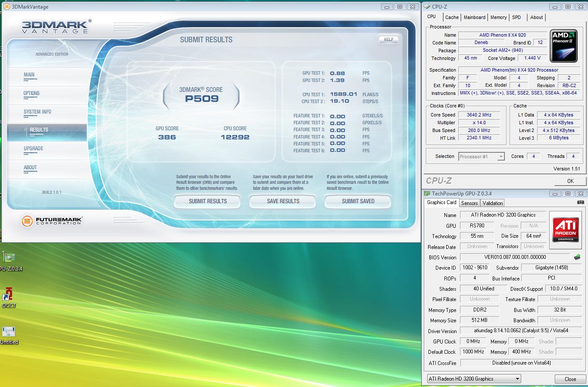Click the Futuremark Corporation logo
588x387 pixels.
pyautogui.click(x=52, y=221)
